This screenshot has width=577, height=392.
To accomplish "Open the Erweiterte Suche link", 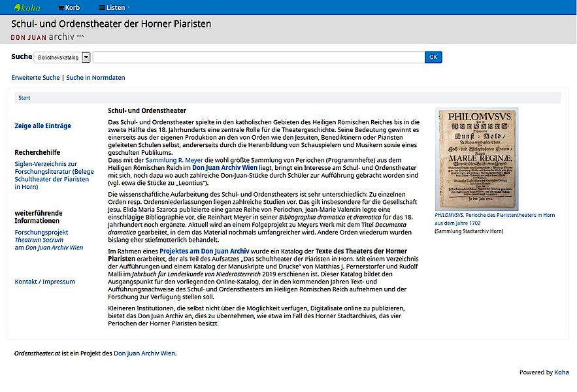I will [x=35, y=78].
